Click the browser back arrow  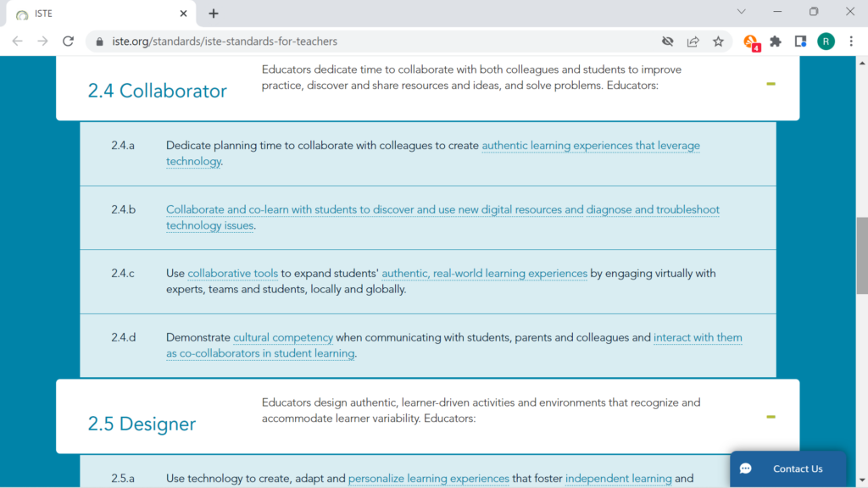click(x=17, y=41)
